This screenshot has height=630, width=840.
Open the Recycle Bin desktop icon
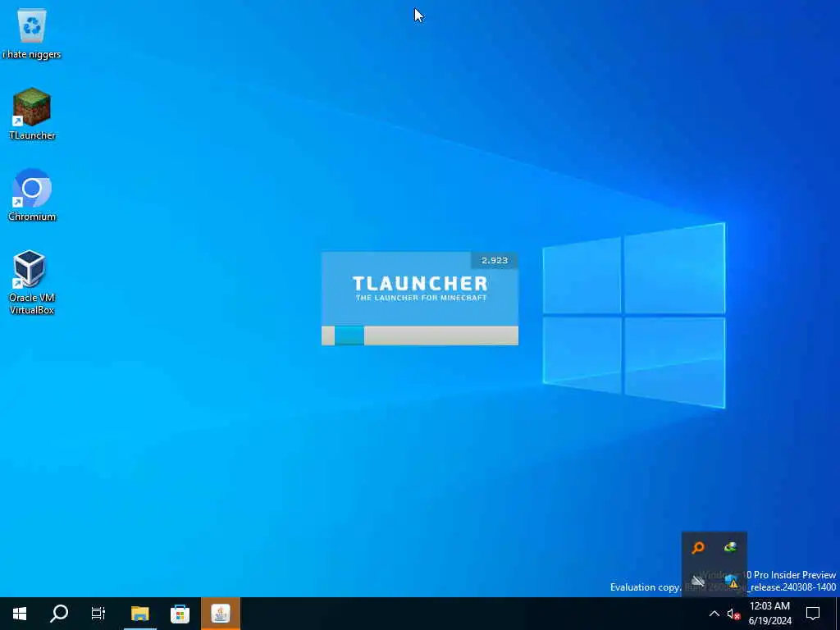(x=32, y=33)
